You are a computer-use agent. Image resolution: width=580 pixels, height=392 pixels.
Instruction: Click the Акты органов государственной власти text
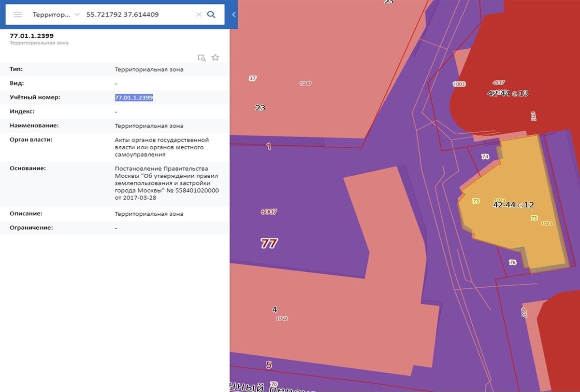[x=162, y=147]
